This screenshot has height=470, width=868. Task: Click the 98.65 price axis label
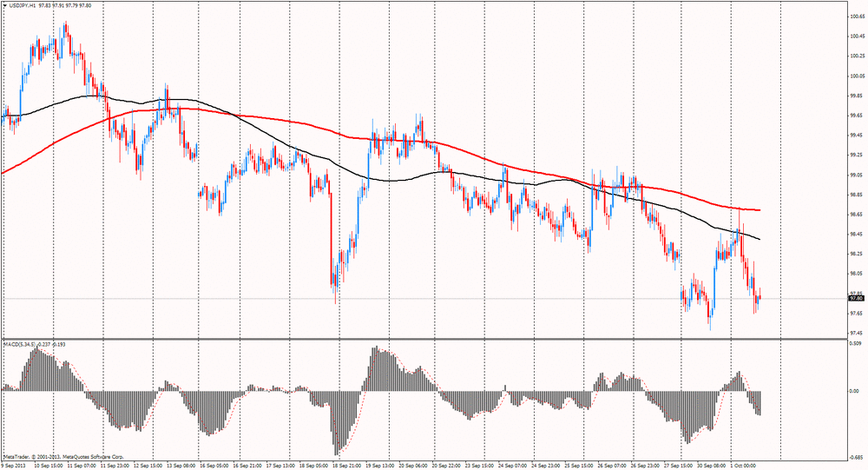[857, 214]
